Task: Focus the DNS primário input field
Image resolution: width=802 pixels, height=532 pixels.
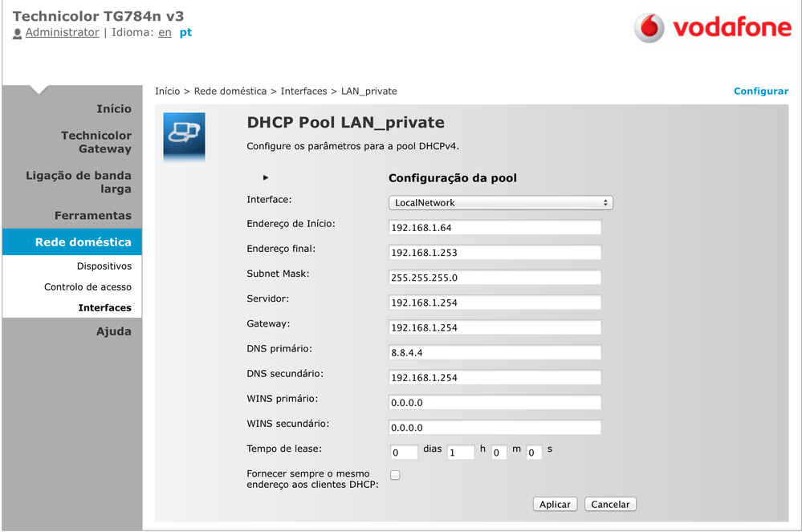Action: point(495,353)
